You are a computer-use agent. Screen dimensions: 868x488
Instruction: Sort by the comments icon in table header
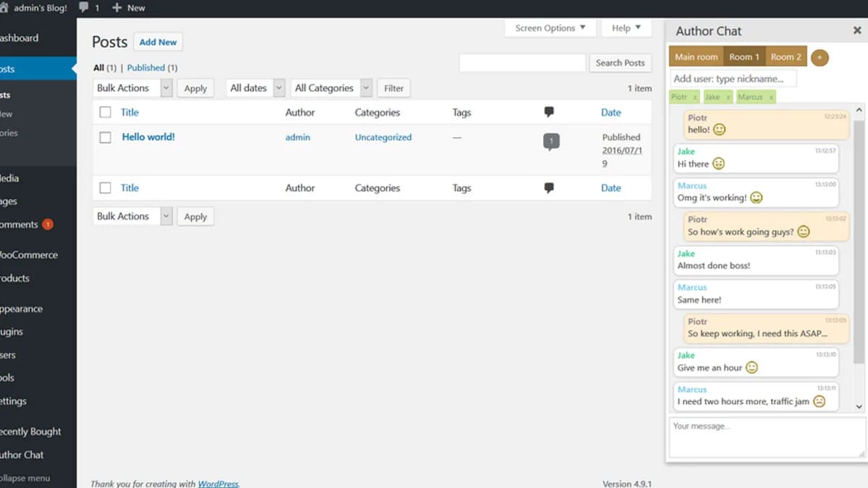[x=549, y=112]
